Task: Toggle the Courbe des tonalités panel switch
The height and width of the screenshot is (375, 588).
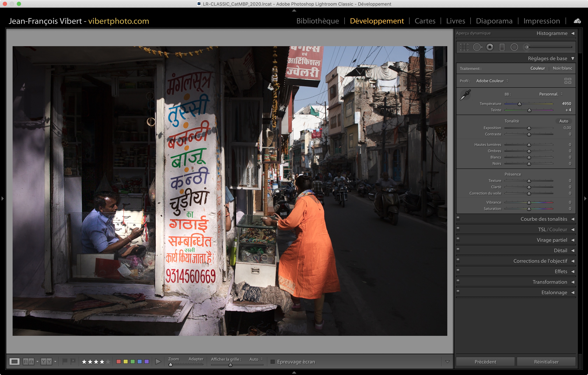Action: [x=458, y=218]
